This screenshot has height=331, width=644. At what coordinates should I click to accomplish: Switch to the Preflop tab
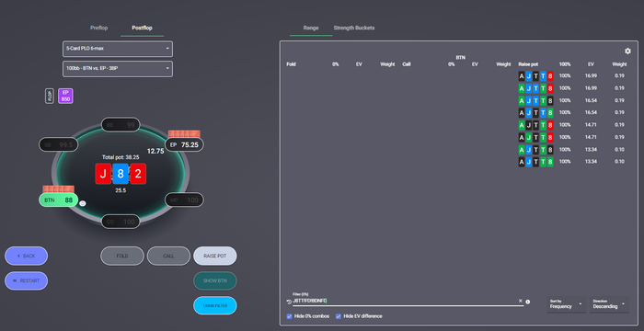(x=99, y=28)
